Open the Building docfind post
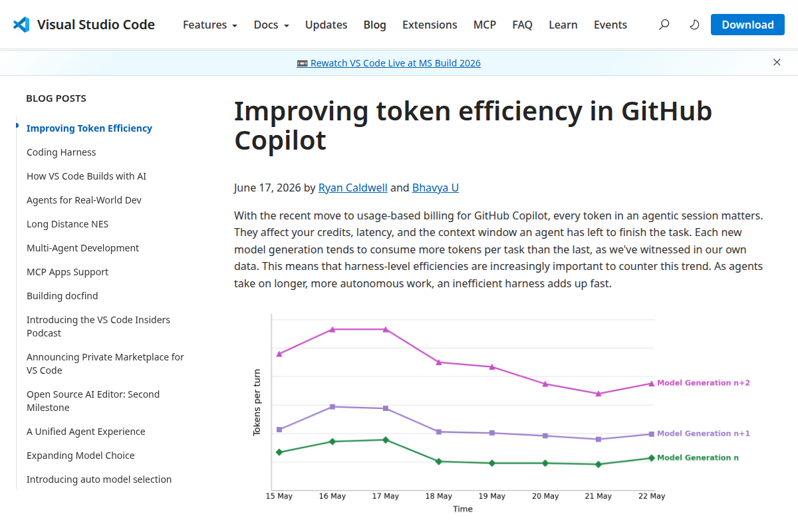Screen dimensions: 798x532 coord(62,296)
